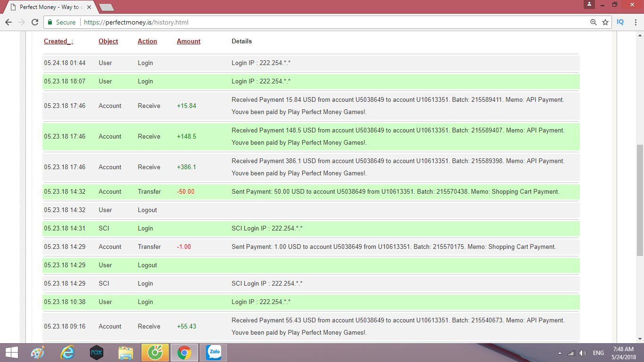Open the Windows Start menu
The width and height of the screenshot is (644, 362).
pos(12,353)
